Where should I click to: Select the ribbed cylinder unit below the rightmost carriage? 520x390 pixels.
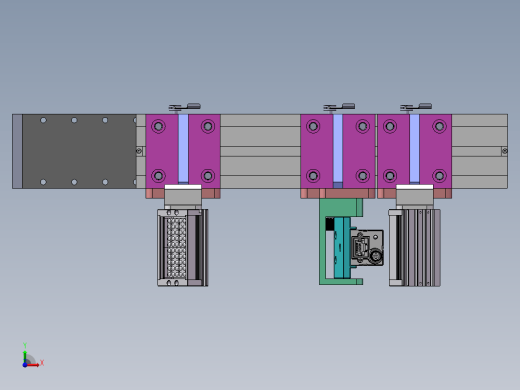click(415, 248)
